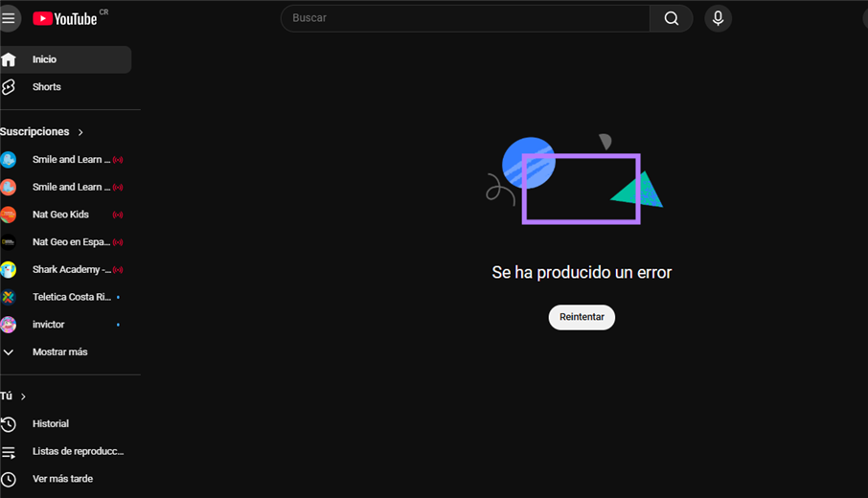868x498 pixels.
Task: Click the playlist icon
Action: (9, 453)
